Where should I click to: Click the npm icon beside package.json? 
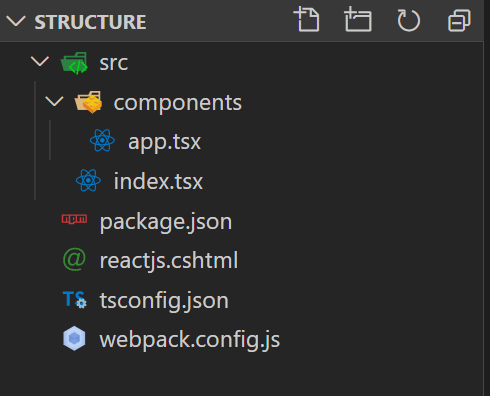click(x=74, y=219)
